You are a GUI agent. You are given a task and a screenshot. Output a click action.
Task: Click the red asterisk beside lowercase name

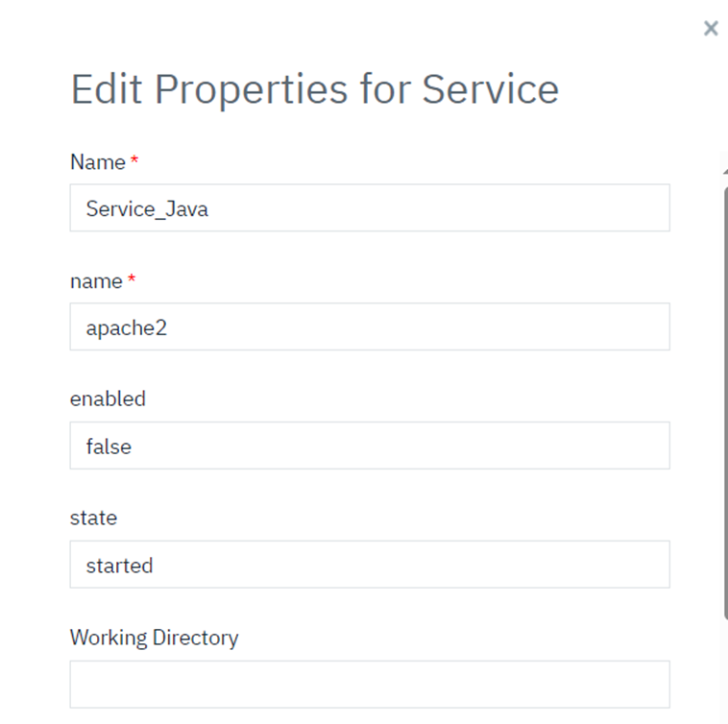[132, 280]
